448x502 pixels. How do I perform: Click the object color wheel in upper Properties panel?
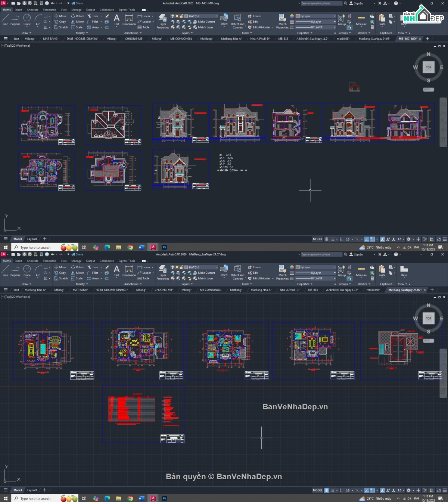click(292, 16)
